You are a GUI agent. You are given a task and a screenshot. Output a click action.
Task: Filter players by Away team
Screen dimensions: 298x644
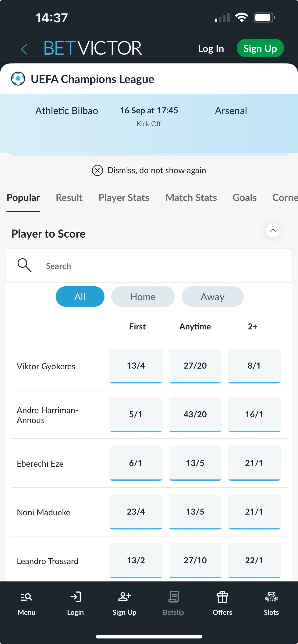click(x=212, y=297)
